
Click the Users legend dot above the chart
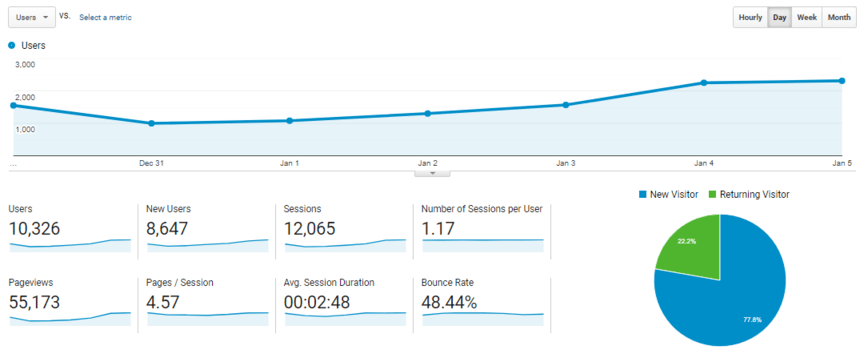[x=12, y=46]
